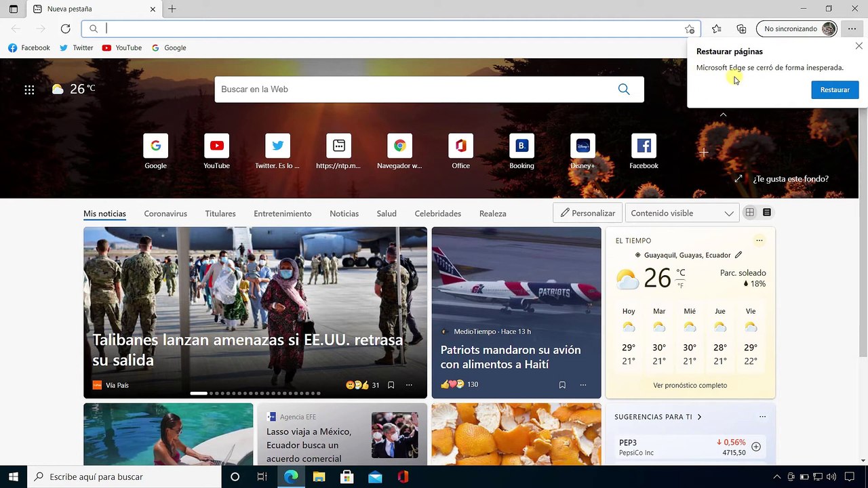Viewport: 868px width, 488px height.
Task: Click the web search magnifier icon
Action: (624, 89)
